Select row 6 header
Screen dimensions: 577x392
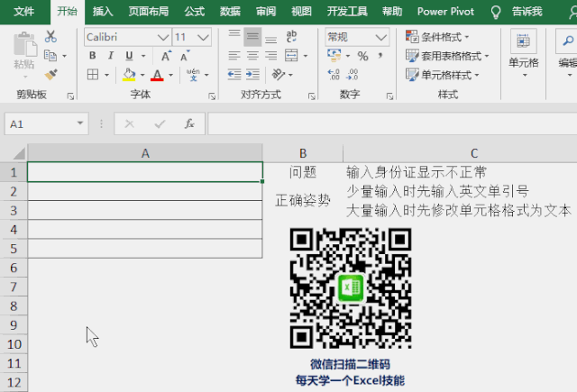click(14, 268)
